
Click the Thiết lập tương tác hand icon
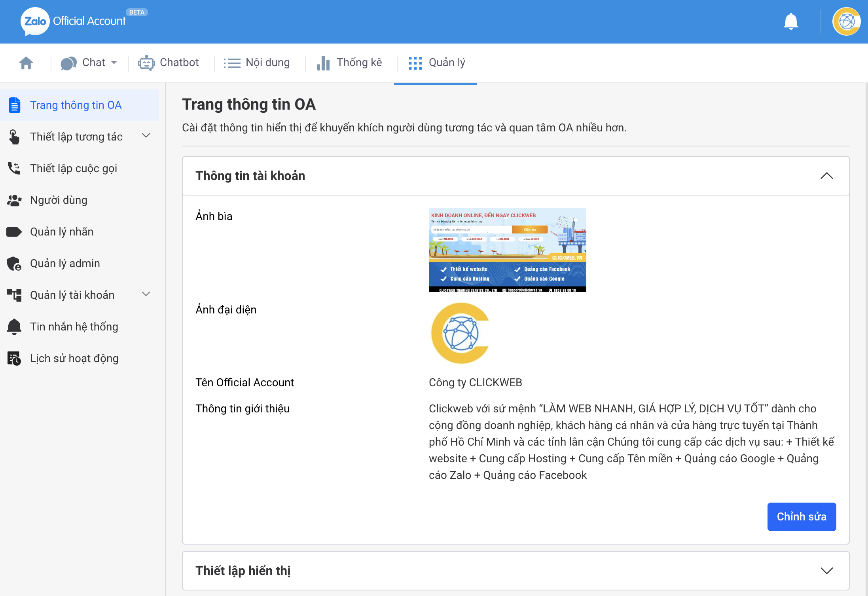pos(14,137)
